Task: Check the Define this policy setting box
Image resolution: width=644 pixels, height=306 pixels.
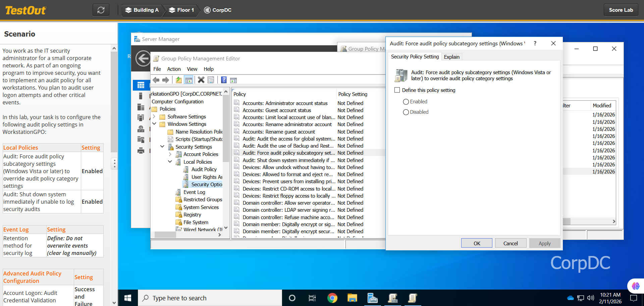Action: pyautogui.click(x=397, y=90)
